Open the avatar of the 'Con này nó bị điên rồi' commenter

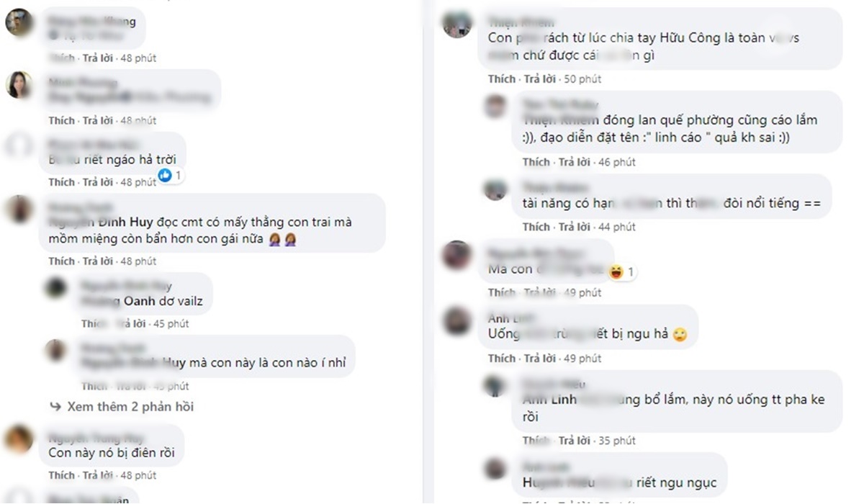[x=19, y=439]
